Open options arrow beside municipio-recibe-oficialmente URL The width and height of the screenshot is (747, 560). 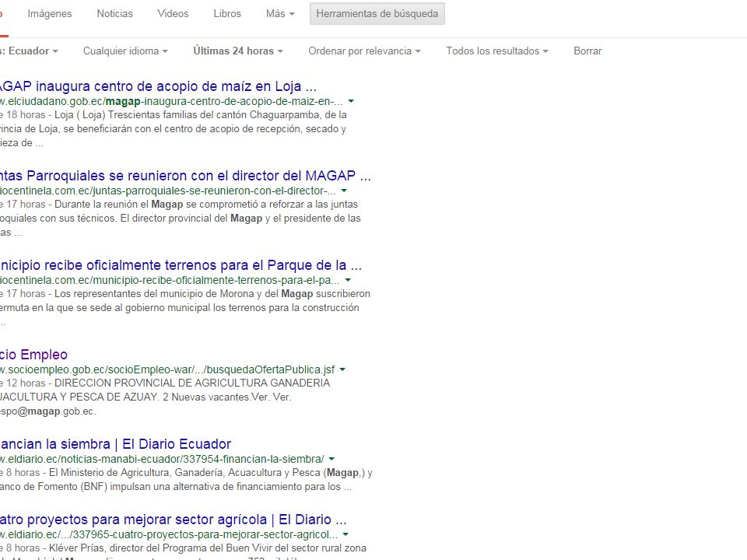(348, 281)
